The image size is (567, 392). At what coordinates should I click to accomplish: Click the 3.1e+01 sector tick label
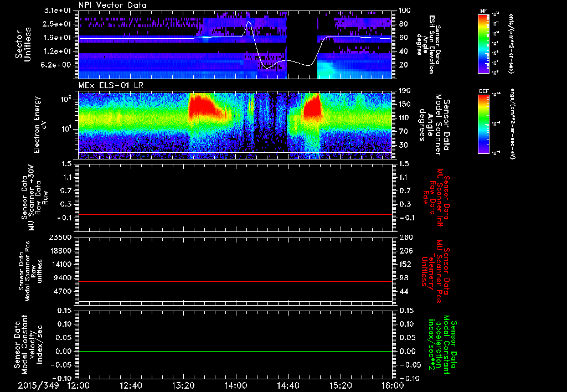[x=58, y=11]
